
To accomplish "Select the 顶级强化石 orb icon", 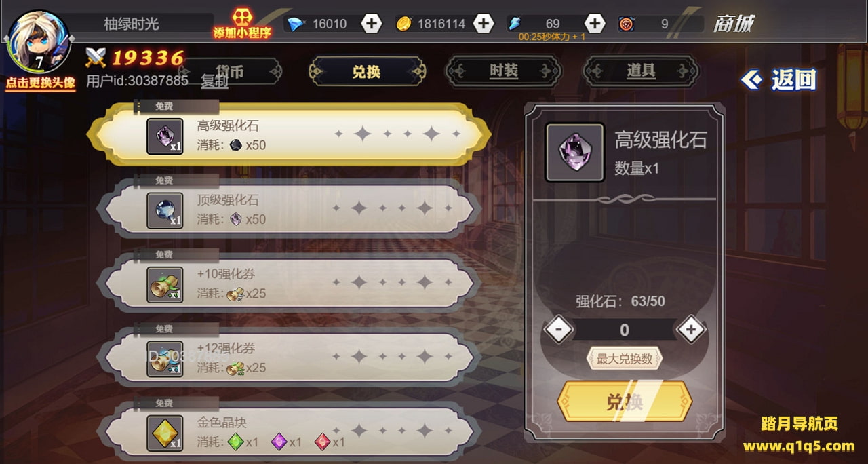I will (165, 210).
